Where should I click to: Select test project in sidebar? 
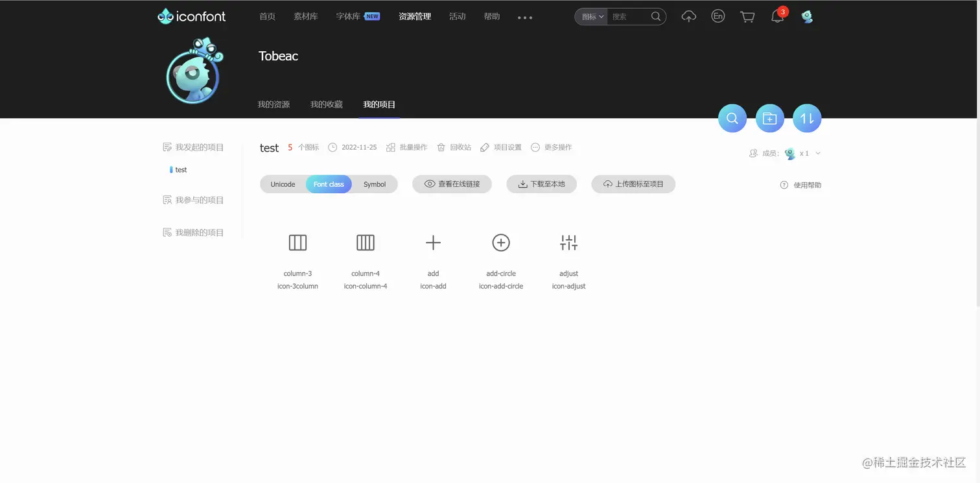pyautogui.click(x=181, y=170)
